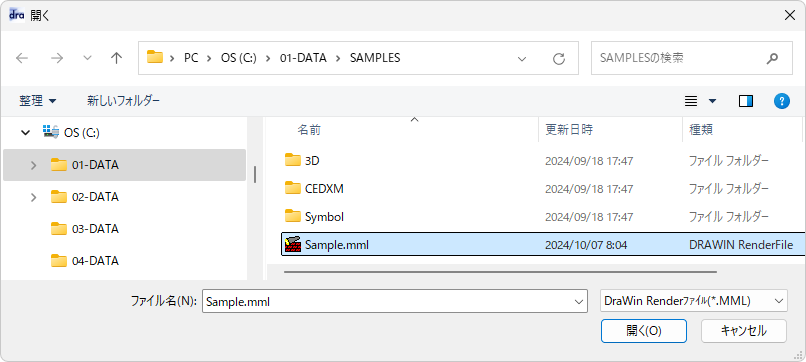
Task: Focus the SAMPLESの検索 search box
Action: [691, 58]
